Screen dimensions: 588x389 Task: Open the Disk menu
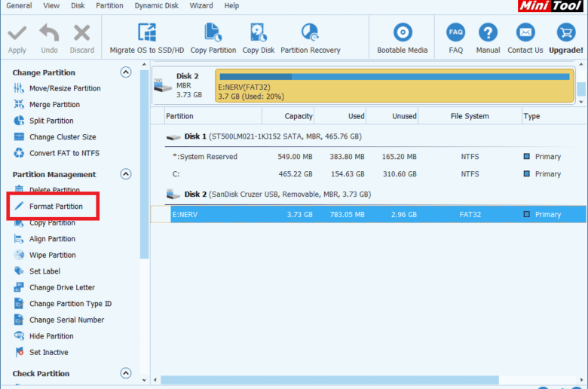(x=78, y=5)
